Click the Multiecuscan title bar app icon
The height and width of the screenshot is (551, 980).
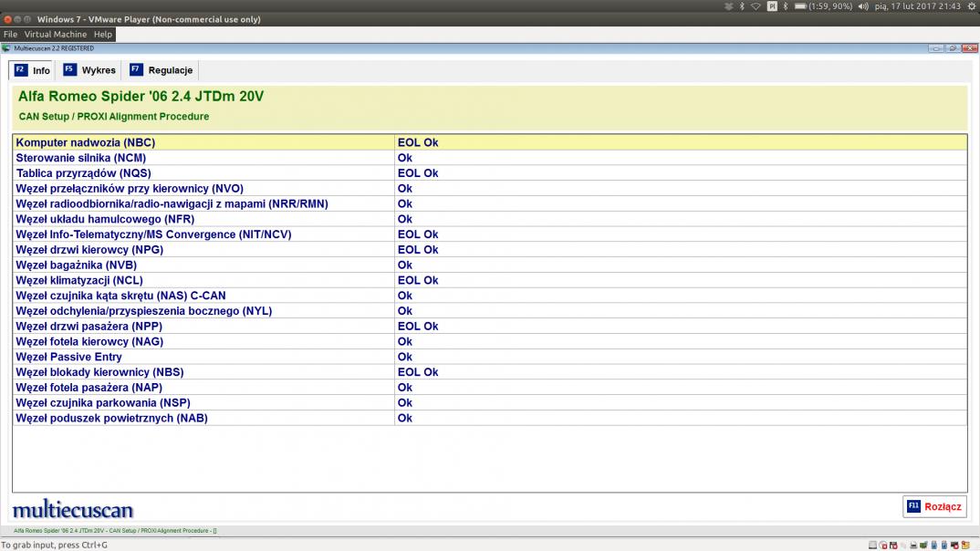tap(6, 48)
